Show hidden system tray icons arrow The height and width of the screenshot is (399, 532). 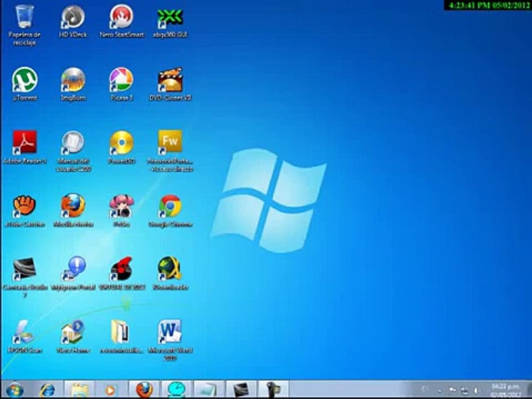coord(439,390)
